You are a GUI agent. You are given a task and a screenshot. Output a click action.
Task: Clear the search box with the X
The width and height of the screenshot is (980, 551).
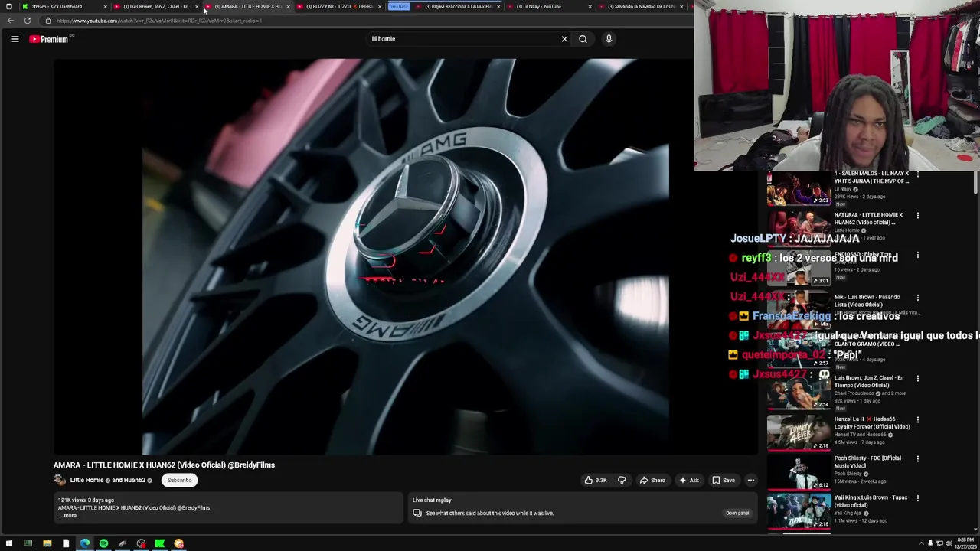[x=565, y=39]
